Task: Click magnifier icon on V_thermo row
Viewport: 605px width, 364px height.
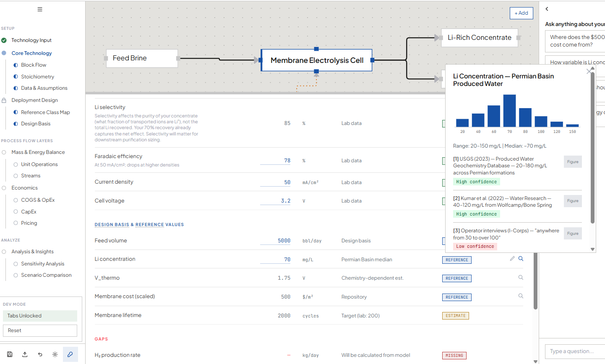Action: click(x=521, y=278)
